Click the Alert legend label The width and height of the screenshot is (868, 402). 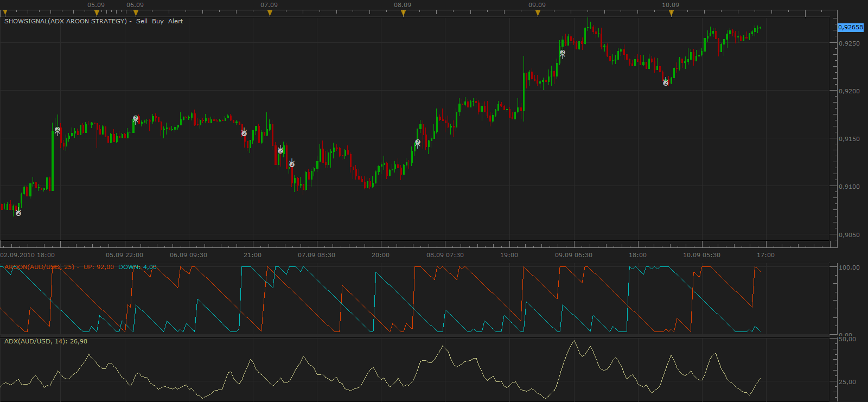tap(175, 21)
